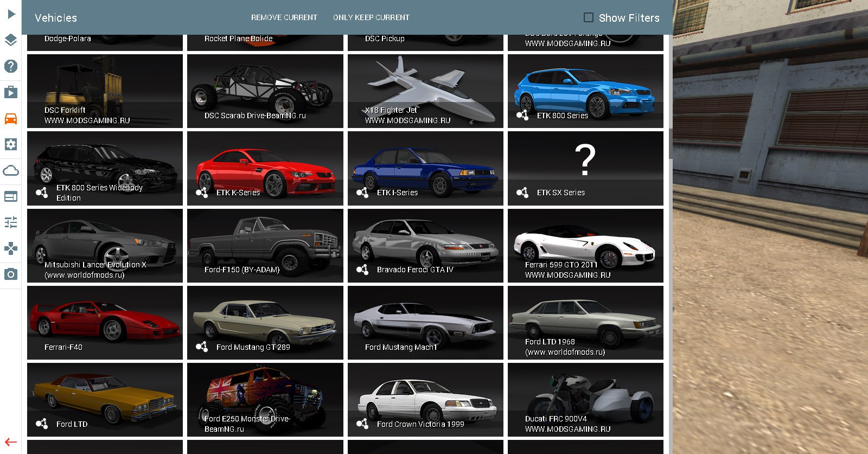Click the REMOVE CURRENT button
Screen dimensions: 868x454
pyautogui.click(x=284, y=17)
